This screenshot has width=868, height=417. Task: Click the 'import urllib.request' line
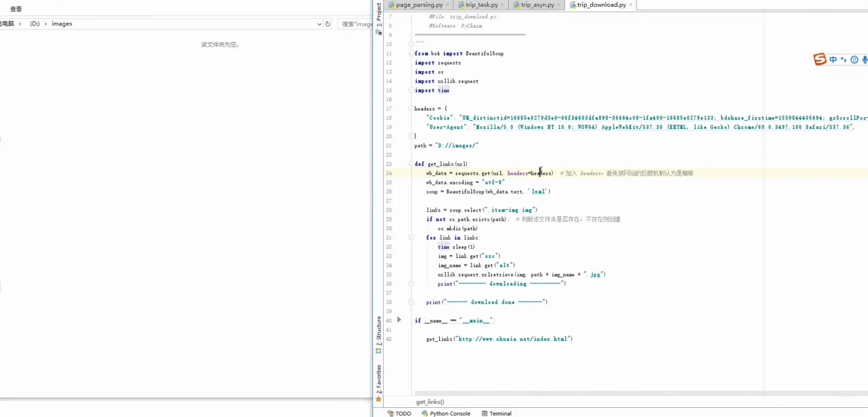(x=447, y=81)
